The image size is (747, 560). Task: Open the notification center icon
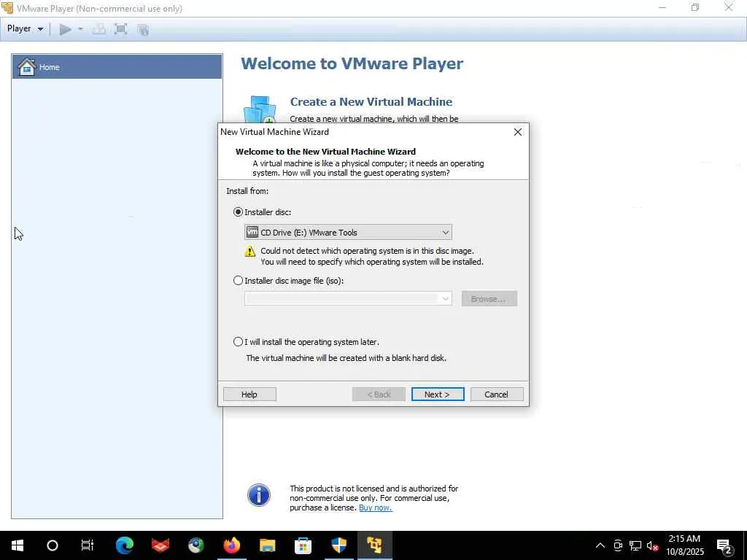point(724,545)
